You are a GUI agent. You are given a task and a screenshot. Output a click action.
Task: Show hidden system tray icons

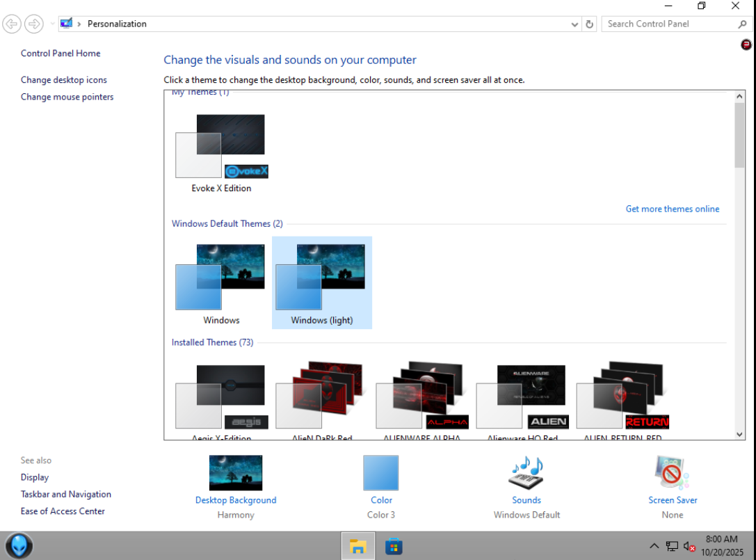point(654,546)
